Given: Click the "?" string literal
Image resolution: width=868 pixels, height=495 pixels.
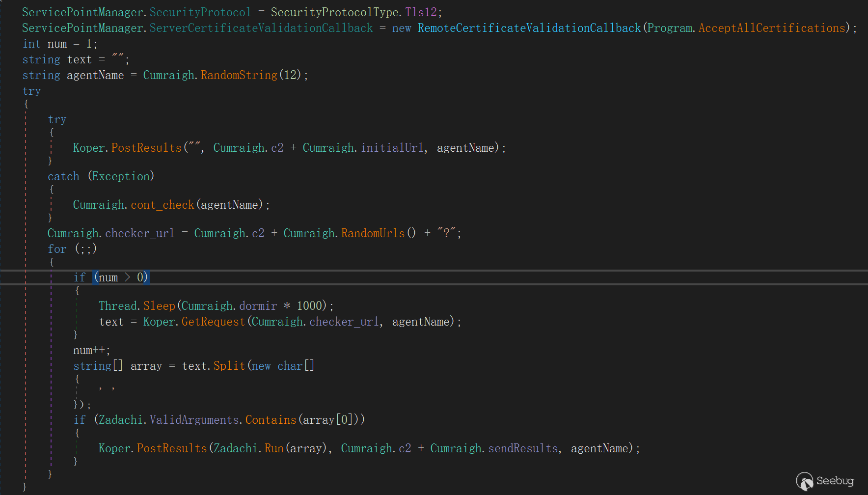Looking at the screenshot, I should pyautogui.click(x=447, y=233).
